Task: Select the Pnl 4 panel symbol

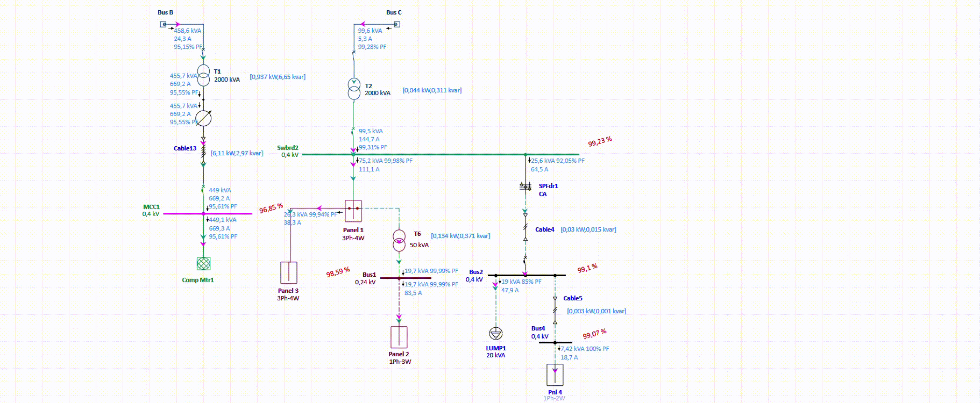Action: pos(555,375)
